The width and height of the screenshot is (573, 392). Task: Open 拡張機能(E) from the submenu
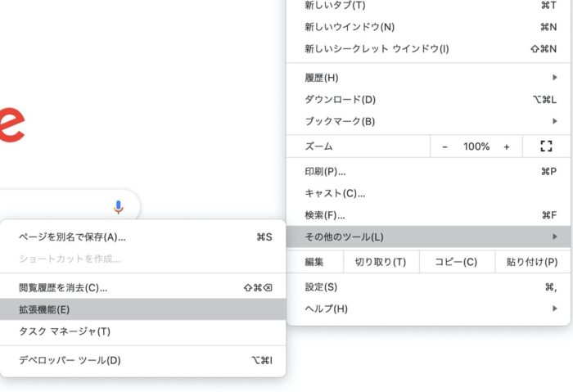pos(45,309)
